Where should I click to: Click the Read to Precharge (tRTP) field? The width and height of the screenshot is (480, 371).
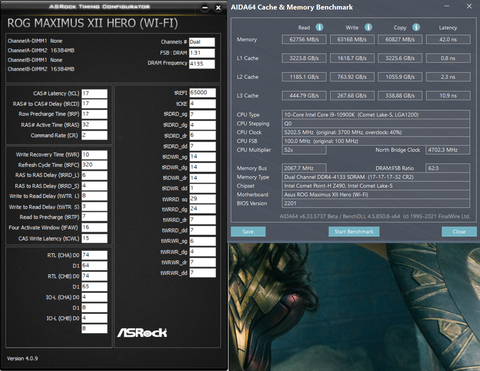(x=94, y=217)
